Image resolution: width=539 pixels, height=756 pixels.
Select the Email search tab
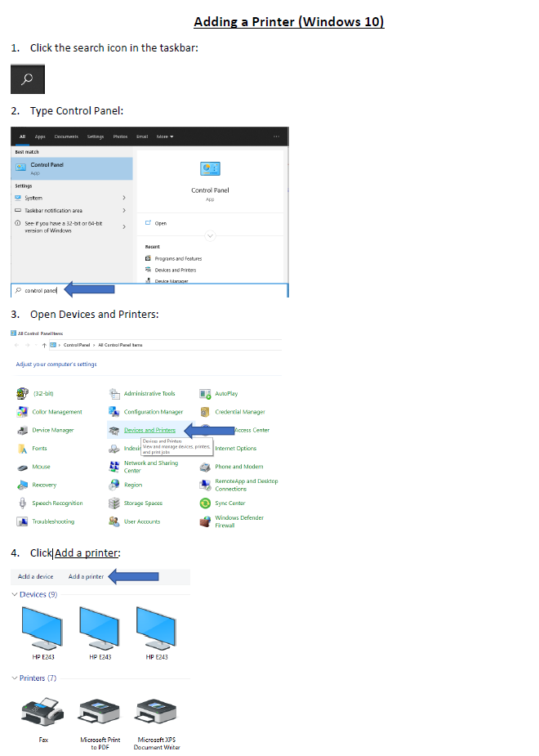[x=142, y=136]
